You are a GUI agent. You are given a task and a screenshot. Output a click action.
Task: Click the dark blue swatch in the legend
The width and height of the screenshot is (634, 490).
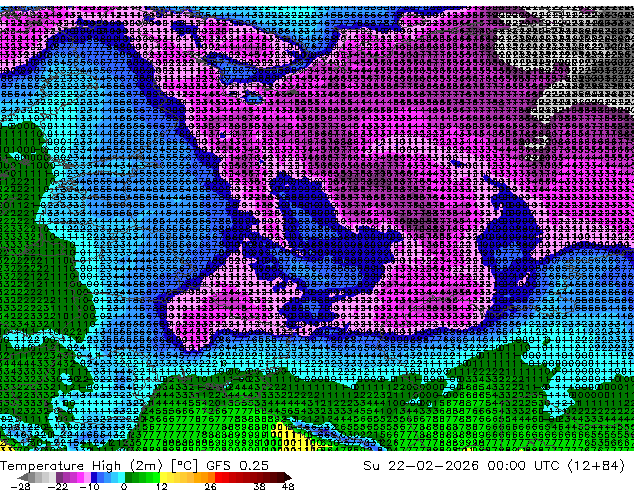click(x=94, y=477)
